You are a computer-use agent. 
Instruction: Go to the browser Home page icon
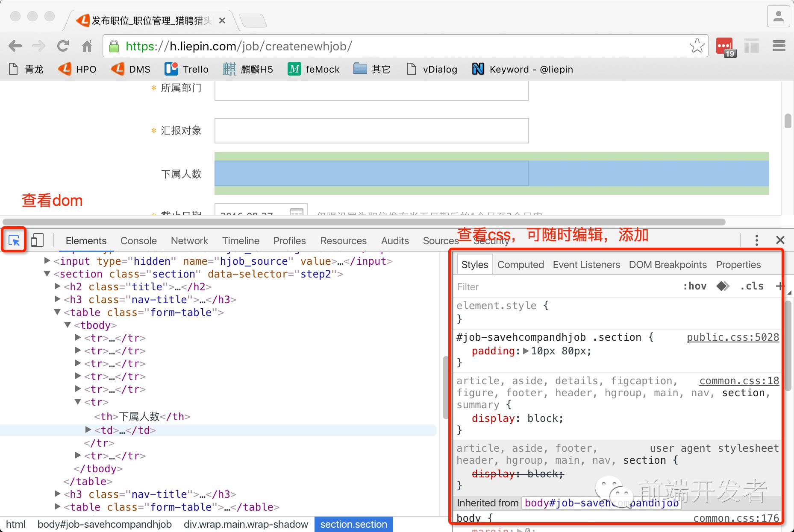pos(87,46)
